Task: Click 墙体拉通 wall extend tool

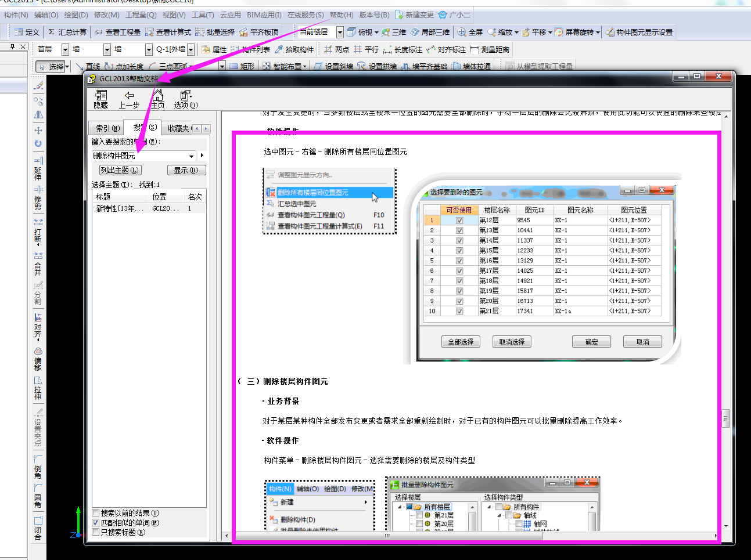Action: coord(471,66)
